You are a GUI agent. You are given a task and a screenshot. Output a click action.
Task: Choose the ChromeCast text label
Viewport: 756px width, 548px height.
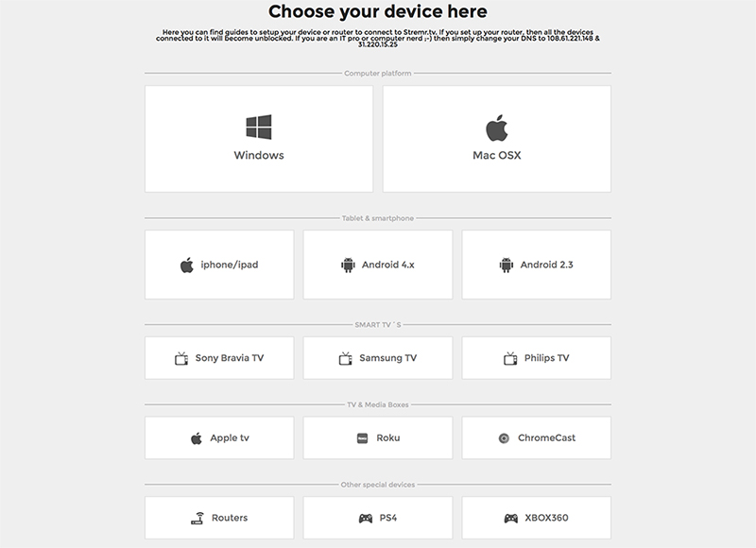[x=547, y=438]
